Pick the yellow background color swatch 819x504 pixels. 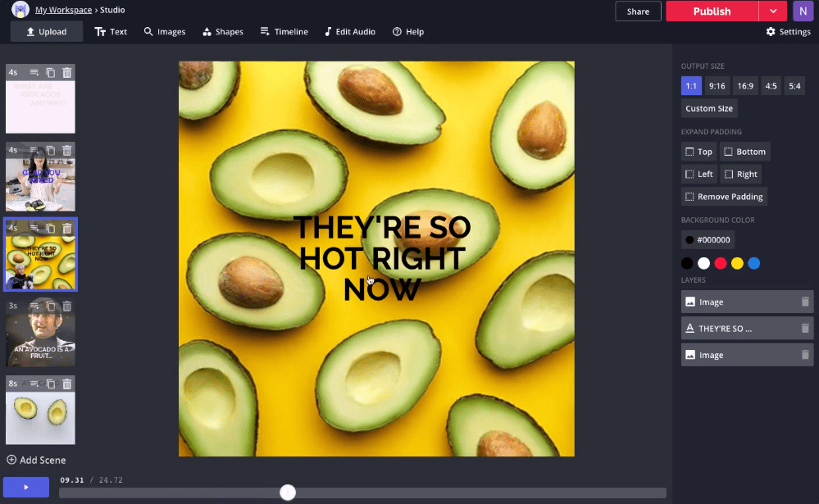737,263
